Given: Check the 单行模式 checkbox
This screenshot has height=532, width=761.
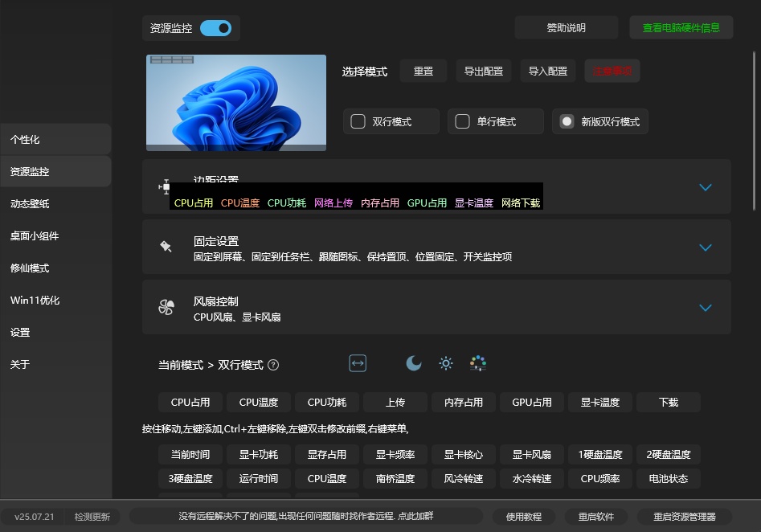Looking at the screenshot, I should tap(462, 121).
